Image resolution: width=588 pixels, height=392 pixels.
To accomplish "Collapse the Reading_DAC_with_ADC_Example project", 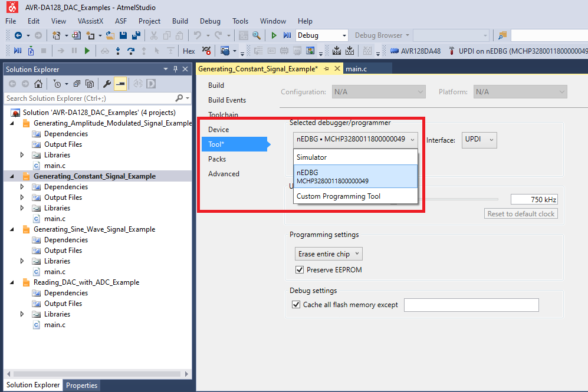I will click(x=12, y=282).
